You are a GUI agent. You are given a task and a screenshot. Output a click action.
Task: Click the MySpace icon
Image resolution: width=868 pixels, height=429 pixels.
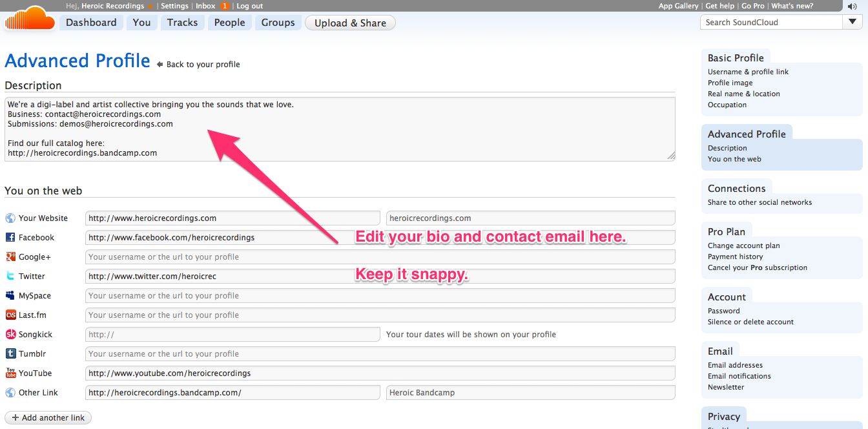click(10, 296)
